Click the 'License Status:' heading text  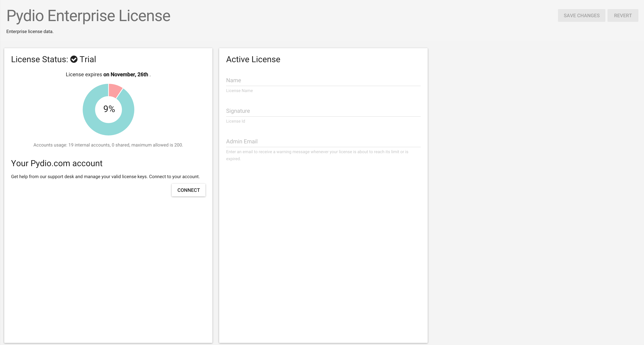(x=40, y=59)
